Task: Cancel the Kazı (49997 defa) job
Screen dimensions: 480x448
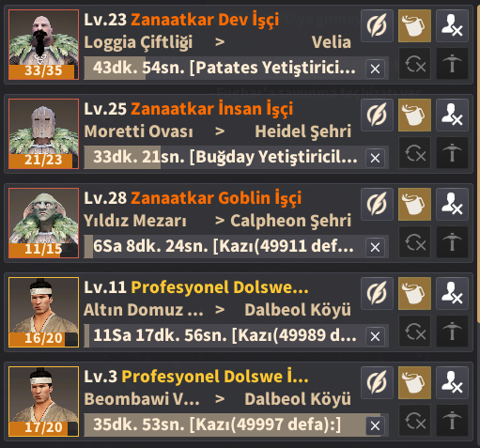Action: point(375,425)
